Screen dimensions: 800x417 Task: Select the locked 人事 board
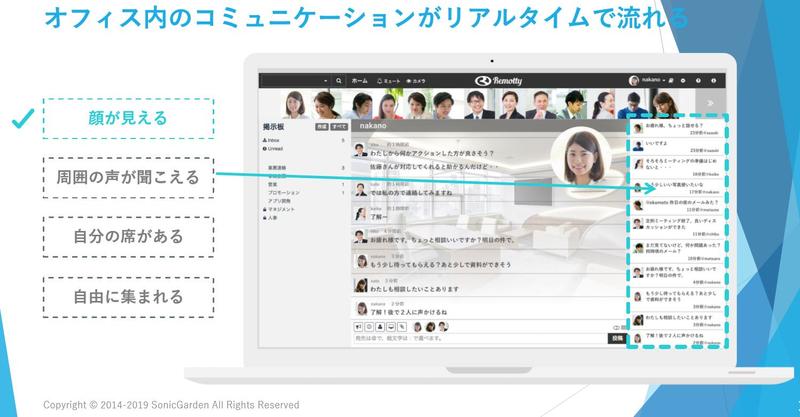[270, 217]
